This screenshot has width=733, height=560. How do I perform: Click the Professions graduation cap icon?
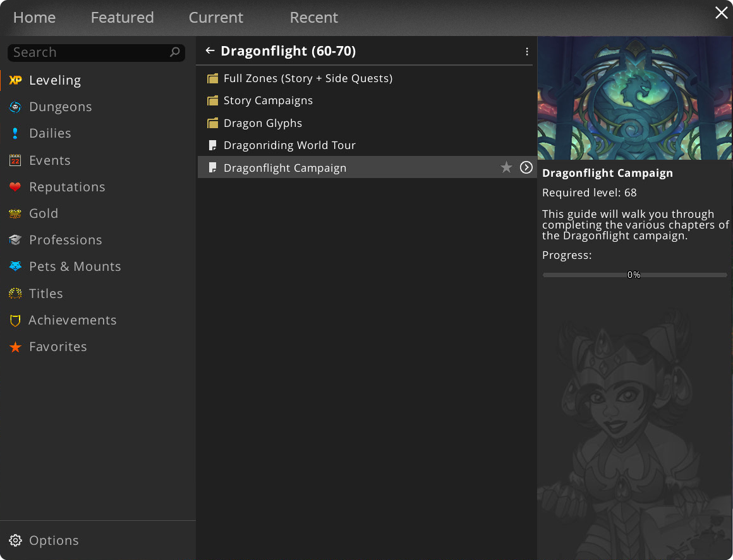pos(15,240)
